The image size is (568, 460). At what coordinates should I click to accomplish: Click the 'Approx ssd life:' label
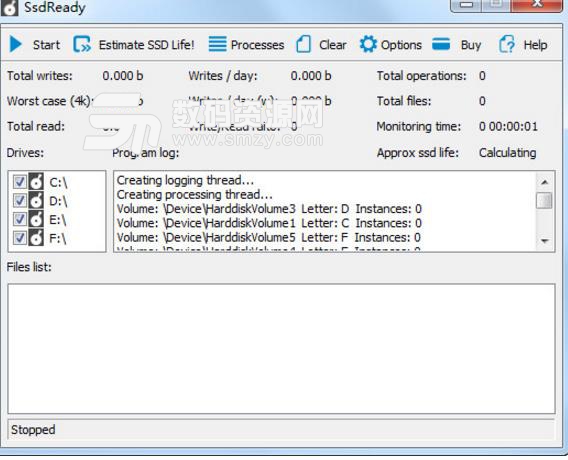point(418,153)
